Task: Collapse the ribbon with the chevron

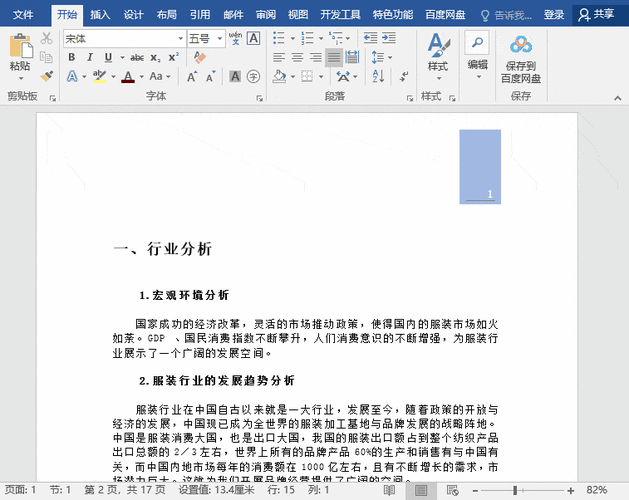Action: [617, 98]
